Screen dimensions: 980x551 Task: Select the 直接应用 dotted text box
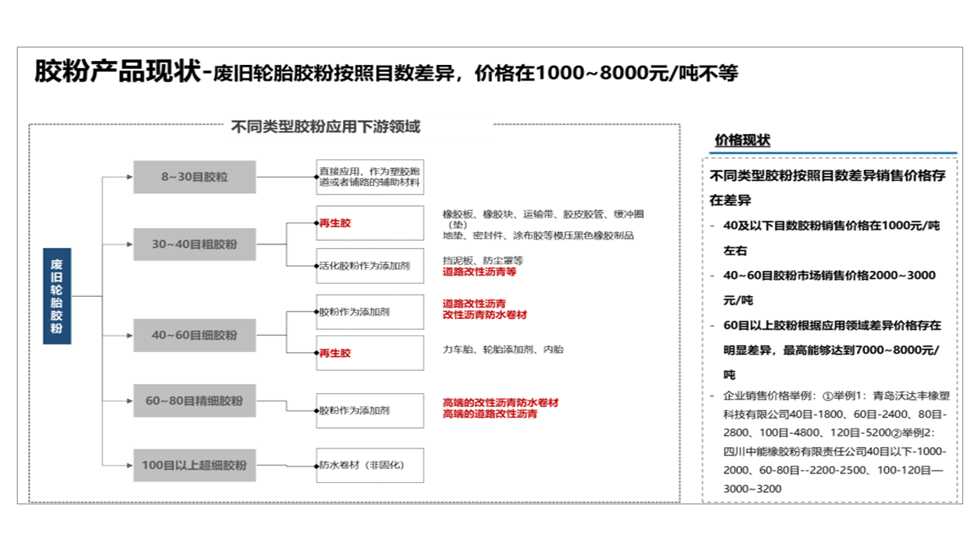(x=370, y=177)
